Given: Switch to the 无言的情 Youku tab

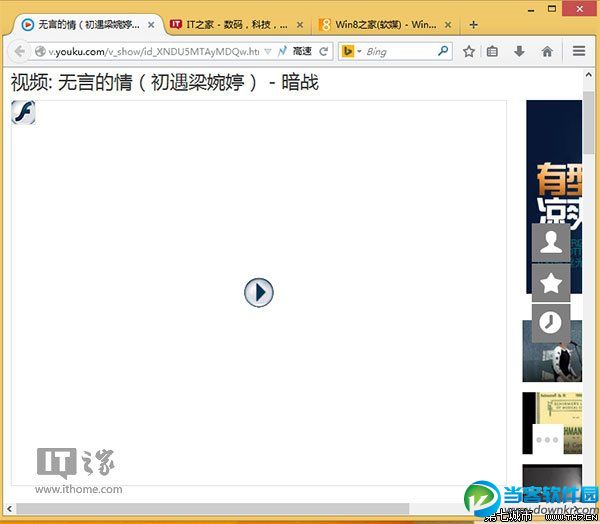Looking at the screenshot, I should [87, 25].
